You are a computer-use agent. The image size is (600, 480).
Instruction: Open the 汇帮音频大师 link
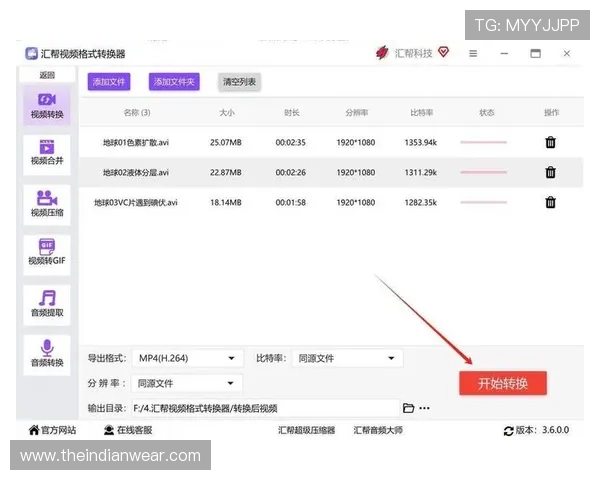[378, 430]
